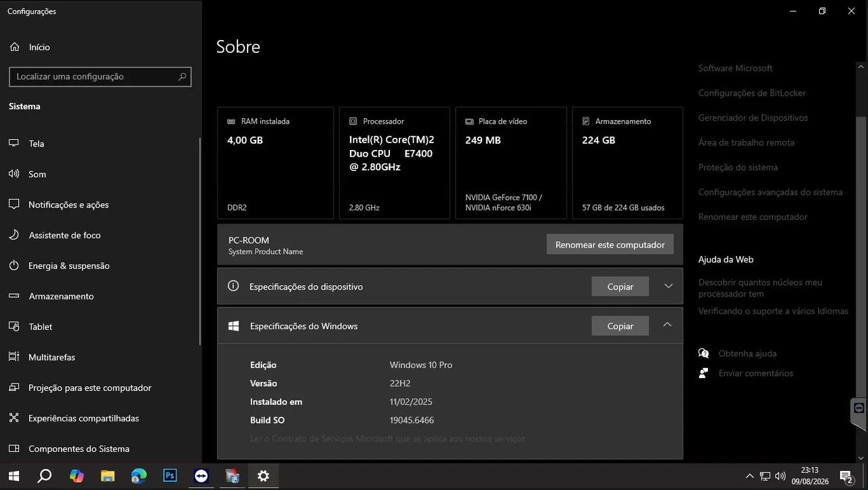The width and height of the screenshot is (868, 490).
Task: Open Configurações de BitLocker link
Action: 752,93
